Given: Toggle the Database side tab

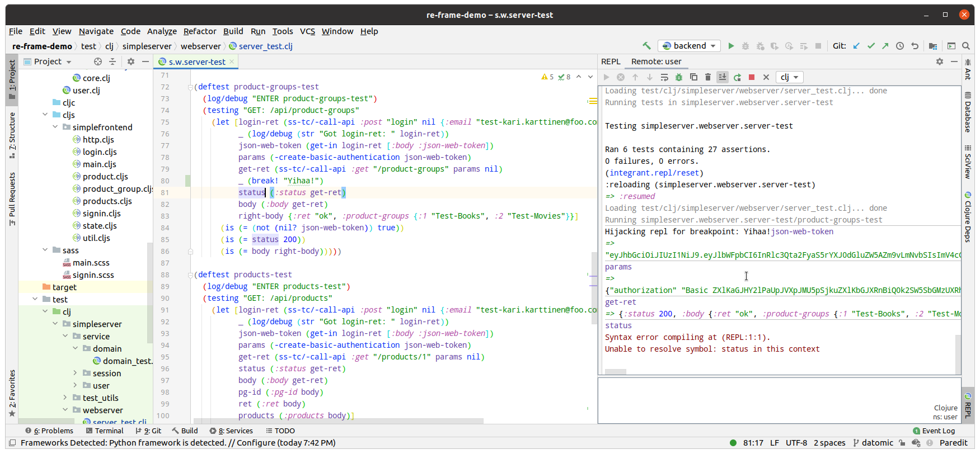Looking at the screenshot, I should pos(968,112).
